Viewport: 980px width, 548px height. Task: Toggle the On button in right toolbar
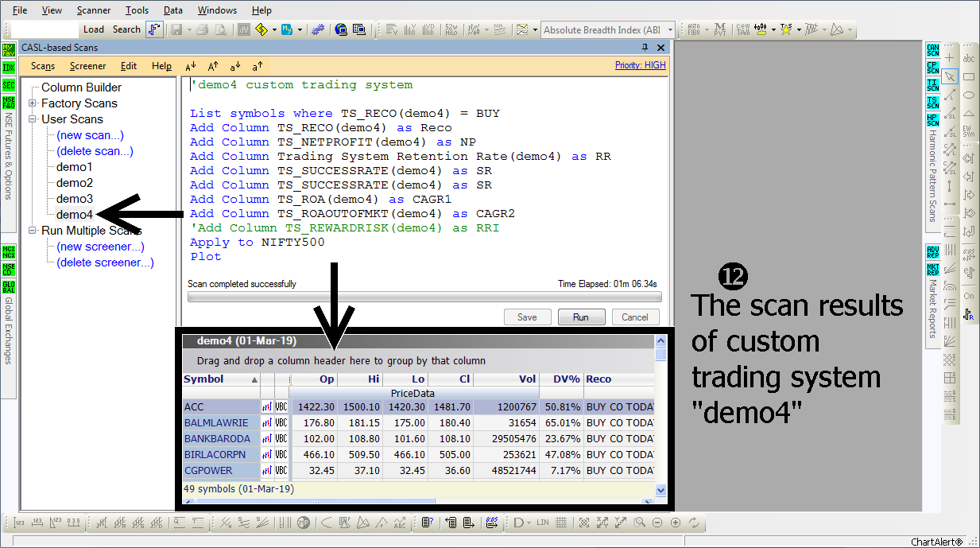[970, 296]
